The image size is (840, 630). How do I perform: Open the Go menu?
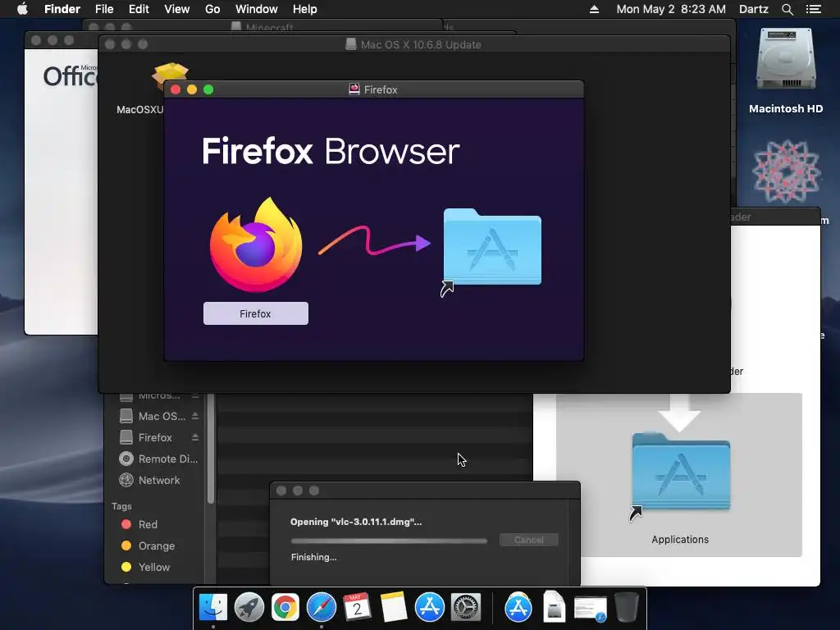click(x=212, y=9)
